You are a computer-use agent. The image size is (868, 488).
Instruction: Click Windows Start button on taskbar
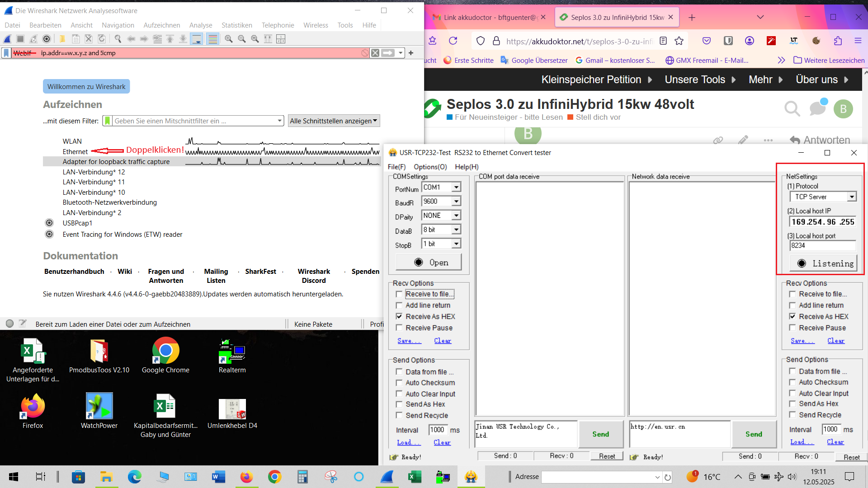coord(14,477)
